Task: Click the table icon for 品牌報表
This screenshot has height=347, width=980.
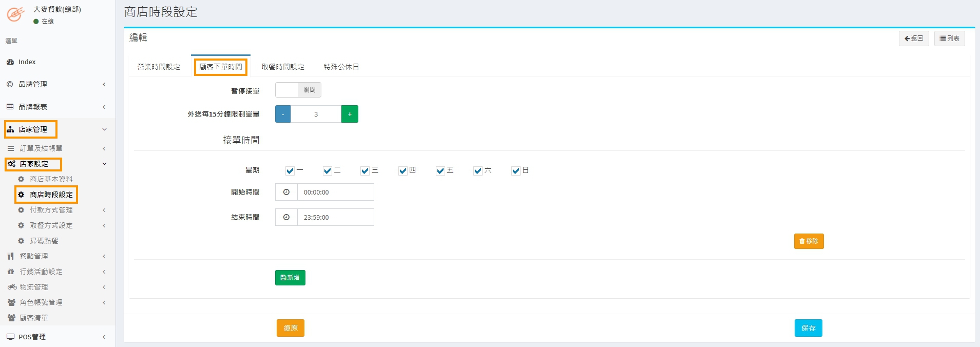Action: tap(10, 107)
